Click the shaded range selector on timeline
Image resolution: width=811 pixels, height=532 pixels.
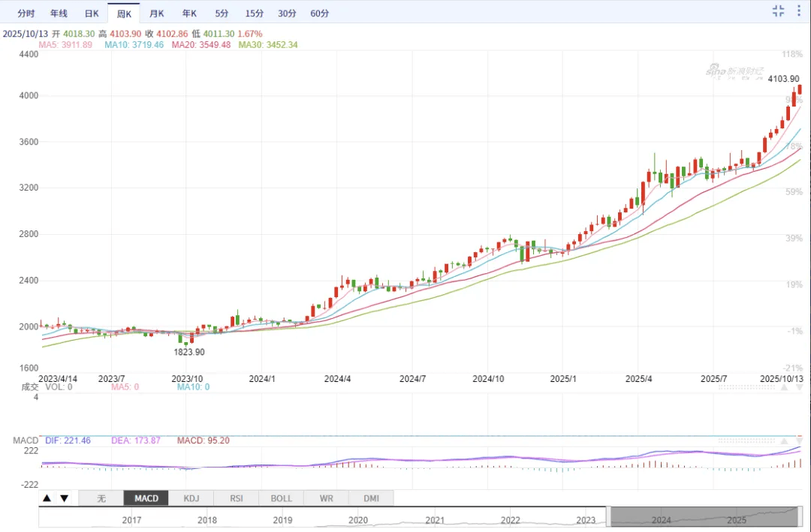click(x=704, y=517)
